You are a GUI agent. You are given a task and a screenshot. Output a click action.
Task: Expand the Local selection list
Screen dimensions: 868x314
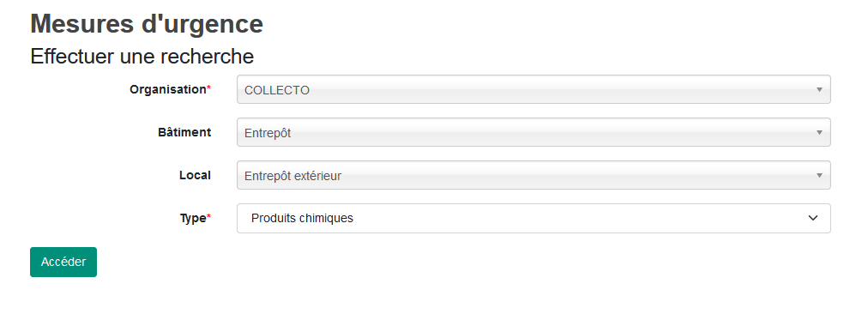[533, 175]
